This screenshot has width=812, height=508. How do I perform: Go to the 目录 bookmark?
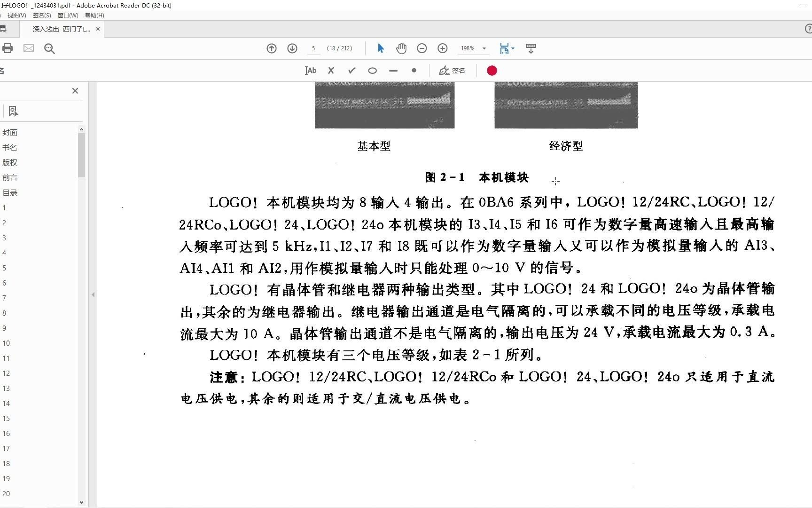point(10,192)
